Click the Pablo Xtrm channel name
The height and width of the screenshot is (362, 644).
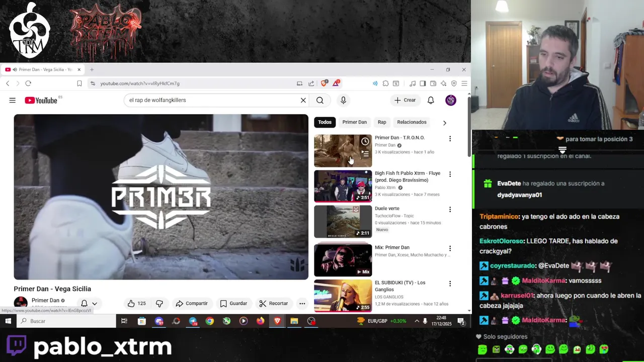pyautogui.click(x=385, y=188)
